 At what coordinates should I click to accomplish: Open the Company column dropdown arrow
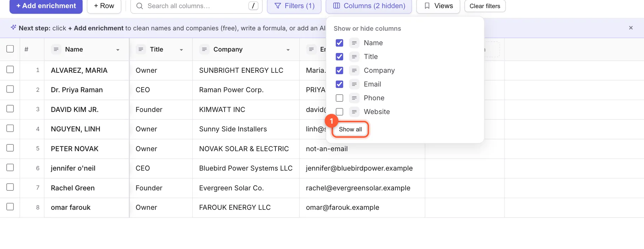(288, 50)
